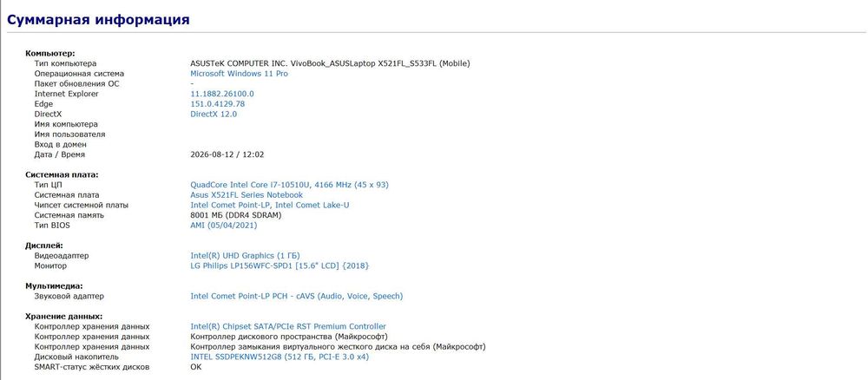Select the Системная плата section header

[x=62, y=174]
